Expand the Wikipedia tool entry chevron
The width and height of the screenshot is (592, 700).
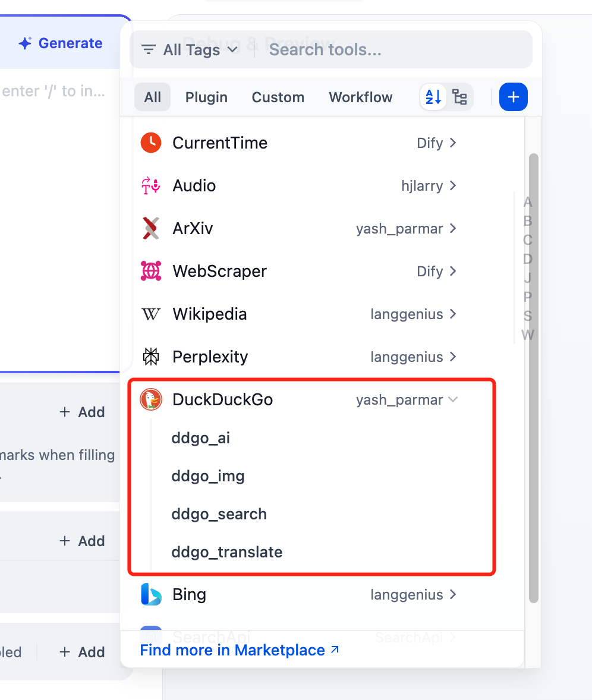click(x=453, y=314)
